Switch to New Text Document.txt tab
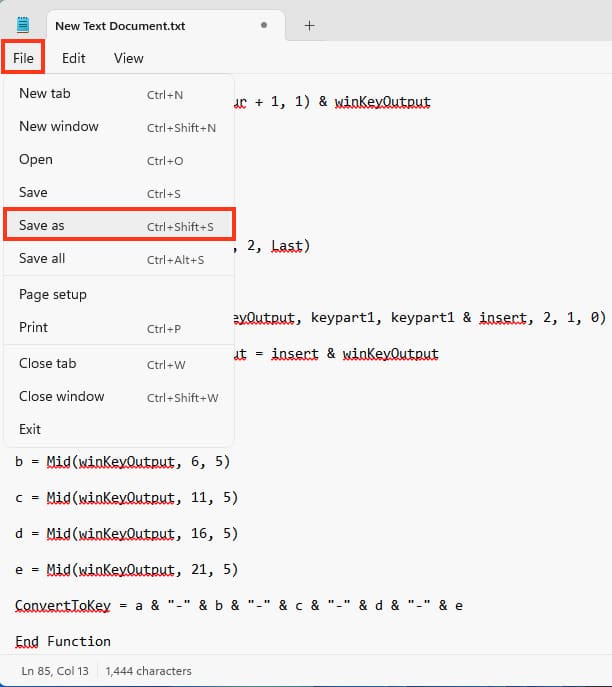Viewport: 612px width, 687px height. pyautogui.click(x=120, y=26)
